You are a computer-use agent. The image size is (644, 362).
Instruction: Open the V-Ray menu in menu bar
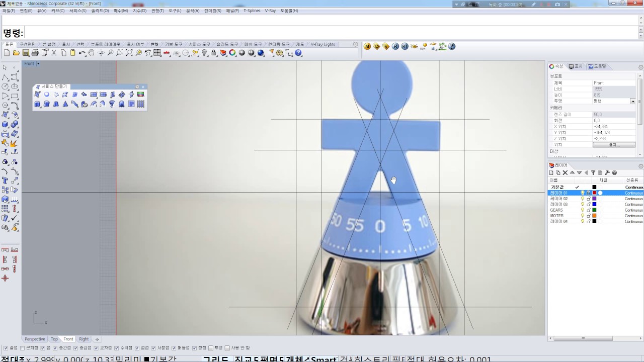tap(270, 11)
